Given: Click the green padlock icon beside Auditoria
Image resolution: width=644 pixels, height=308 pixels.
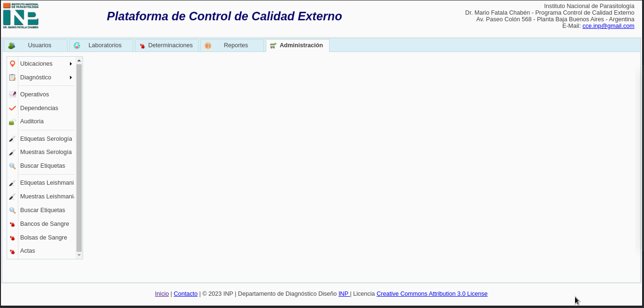Looking at the screenshot, I should tap(12, 122).
